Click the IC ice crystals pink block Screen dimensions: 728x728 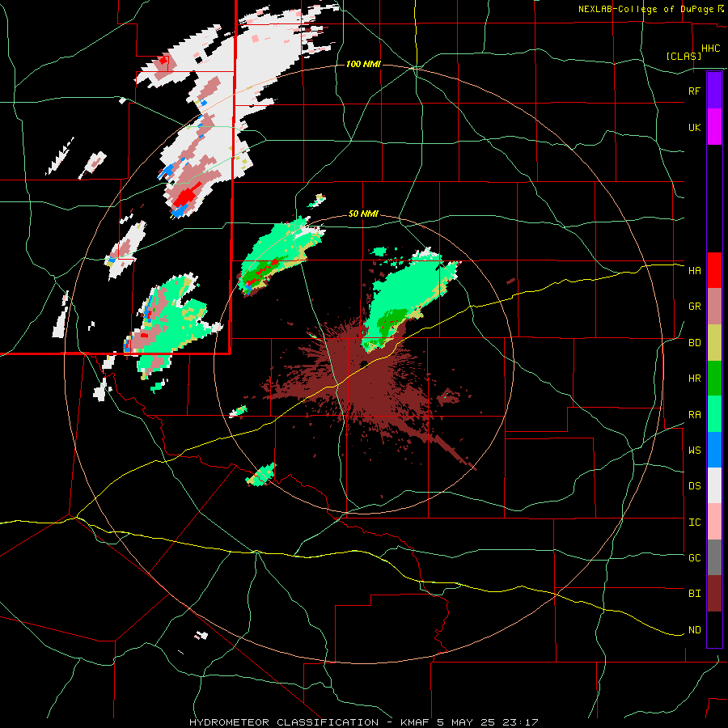714,522
